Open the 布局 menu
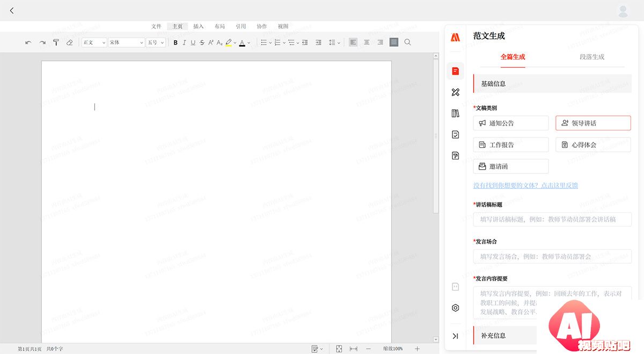 (219, 26)
